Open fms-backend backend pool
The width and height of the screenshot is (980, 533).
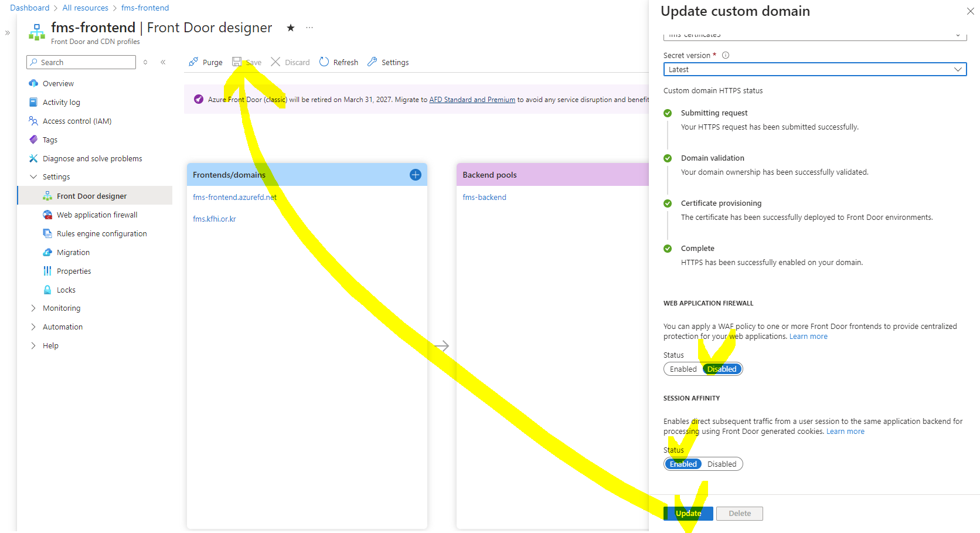coord(484,198)
